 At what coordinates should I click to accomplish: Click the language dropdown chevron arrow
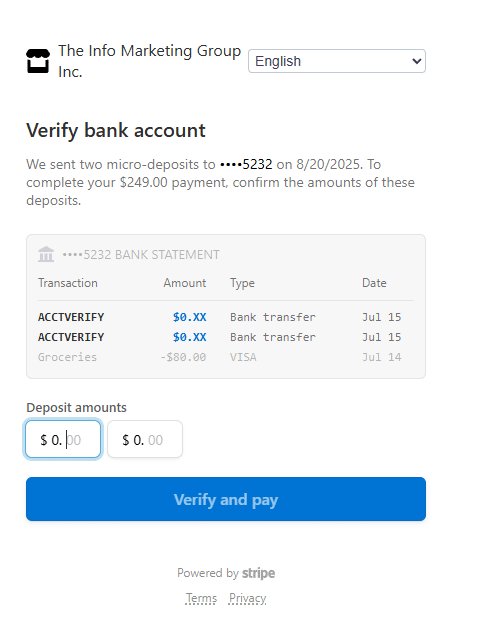(417, 61)
